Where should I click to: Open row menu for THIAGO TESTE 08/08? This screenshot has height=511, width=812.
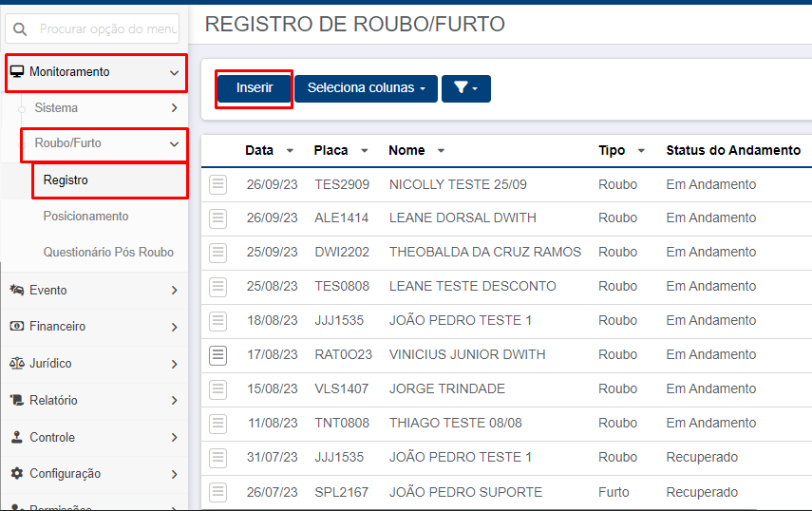click(x=218, y=424)
